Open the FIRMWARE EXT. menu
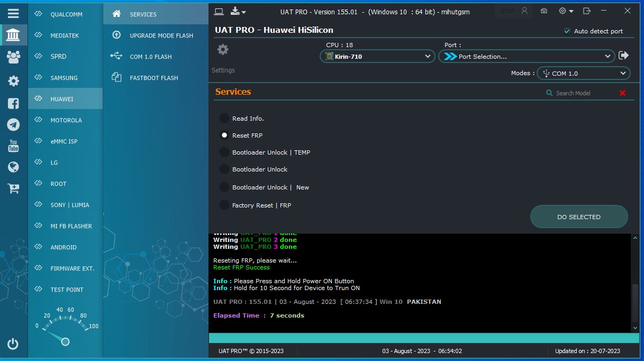The width and height of the screenshot is (644, 361). (66, 268)
